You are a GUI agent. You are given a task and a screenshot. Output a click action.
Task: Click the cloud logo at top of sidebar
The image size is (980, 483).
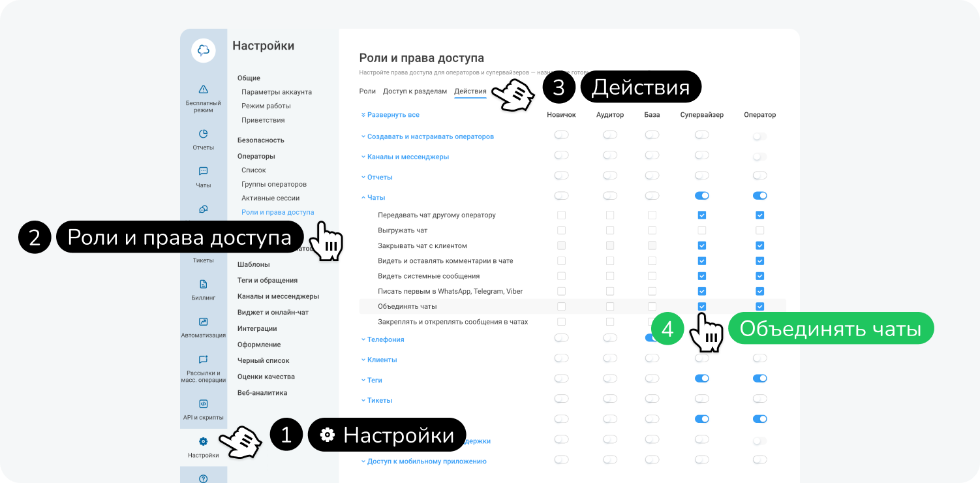tap(203, 50)
